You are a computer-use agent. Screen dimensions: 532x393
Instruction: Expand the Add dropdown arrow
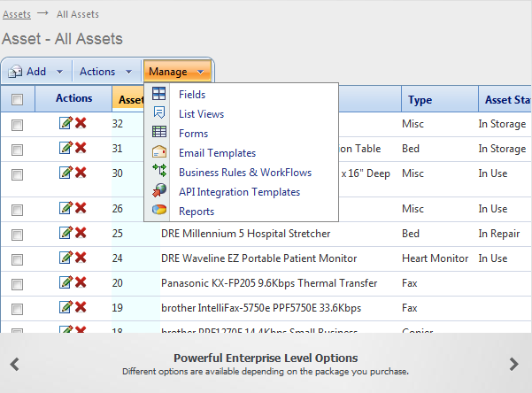(59, 72)
